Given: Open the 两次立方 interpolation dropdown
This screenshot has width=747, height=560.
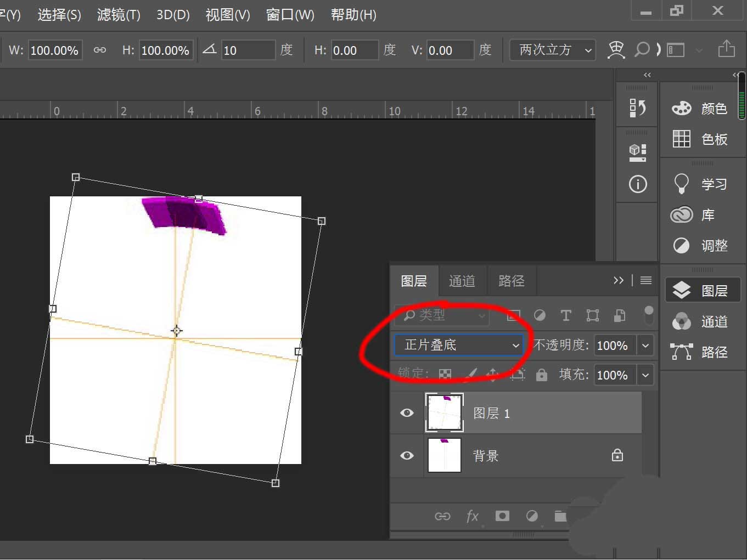Looking at the screenshot, I should pos(552,50).
